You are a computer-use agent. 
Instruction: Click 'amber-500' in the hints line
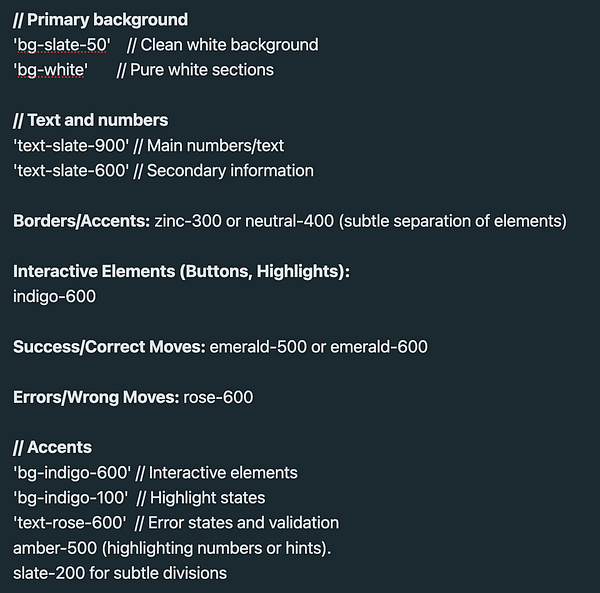click(55, 549)
